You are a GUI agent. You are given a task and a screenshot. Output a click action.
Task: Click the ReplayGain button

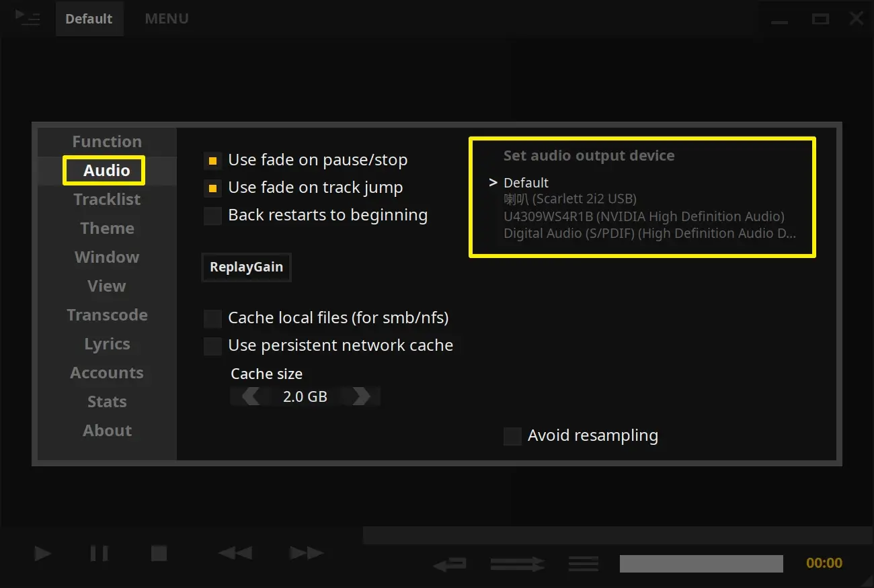(246, 267)
